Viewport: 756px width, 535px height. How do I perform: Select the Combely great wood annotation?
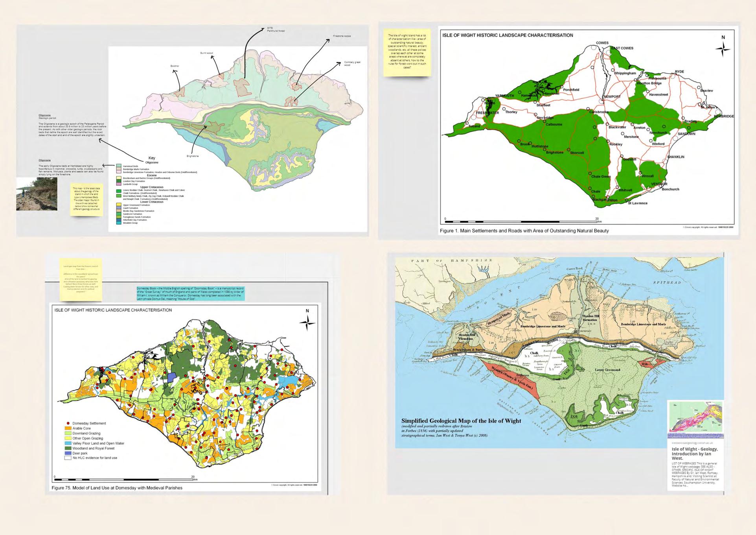(352, 63)
